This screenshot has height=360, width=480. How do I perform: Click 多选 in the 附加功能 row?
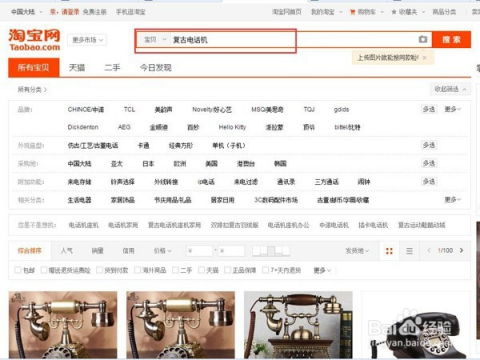pyautogui.click(x=429, y=181)
